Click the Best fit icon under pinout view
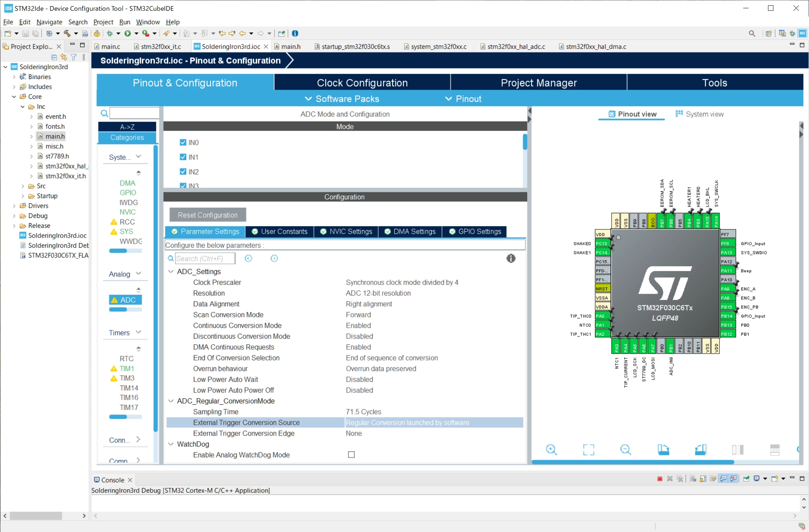This screenshot has width=809, height=532. [x=589, y=449]
